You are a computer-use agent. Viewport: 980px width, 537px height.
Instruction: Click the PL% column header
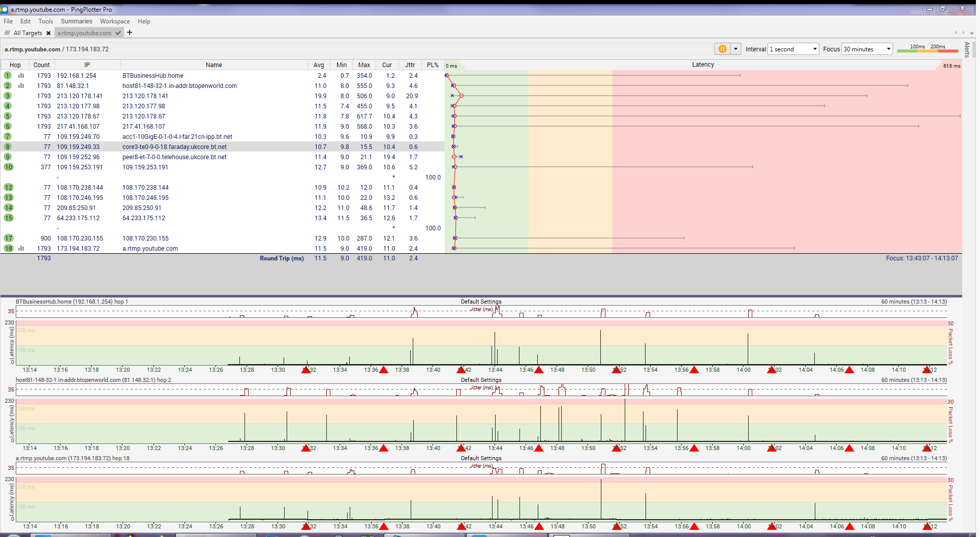[x=433, y=65]
